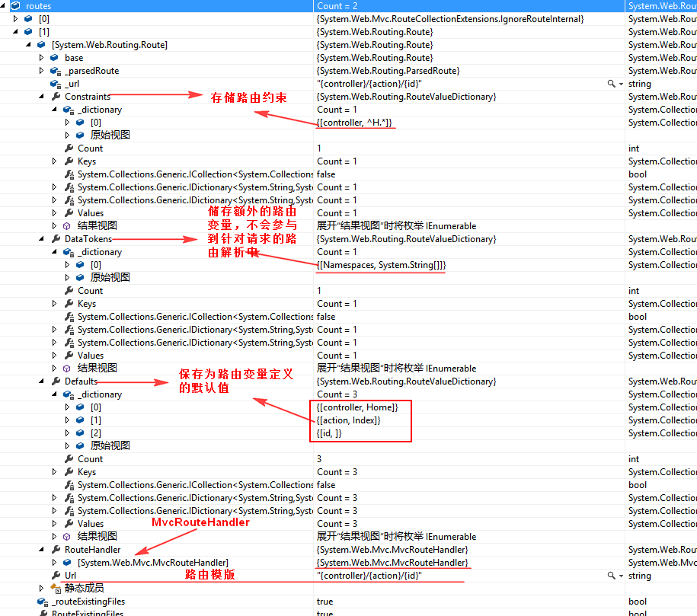
Task: Select the DataTokens row name
Action: coord(88,238)
